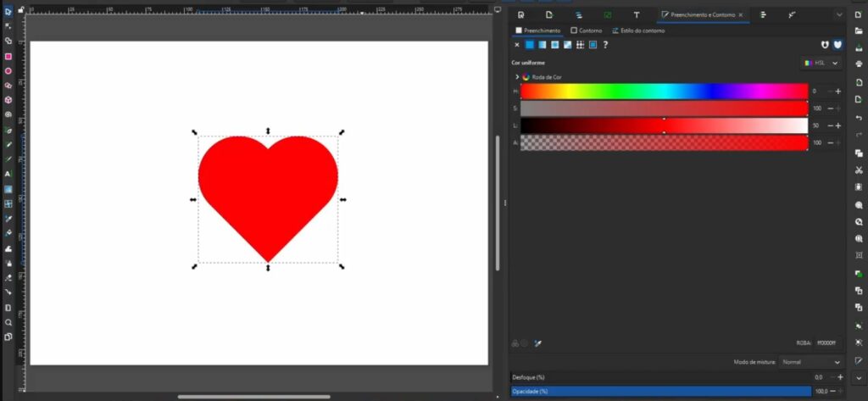Increase the Desfoque value with plus button

[839, 376]
